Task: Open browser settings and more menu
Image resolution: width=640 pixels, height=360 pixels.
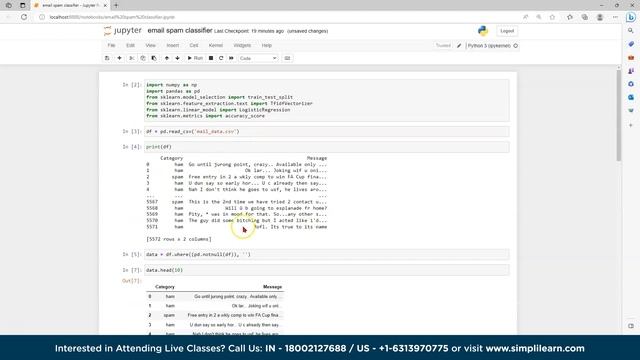Action: point(615,17)
